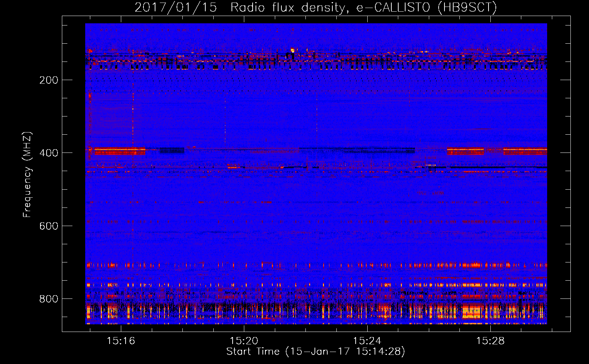
Task: Click the 15:24 time tick label
Action: click(x=367, y=341)
